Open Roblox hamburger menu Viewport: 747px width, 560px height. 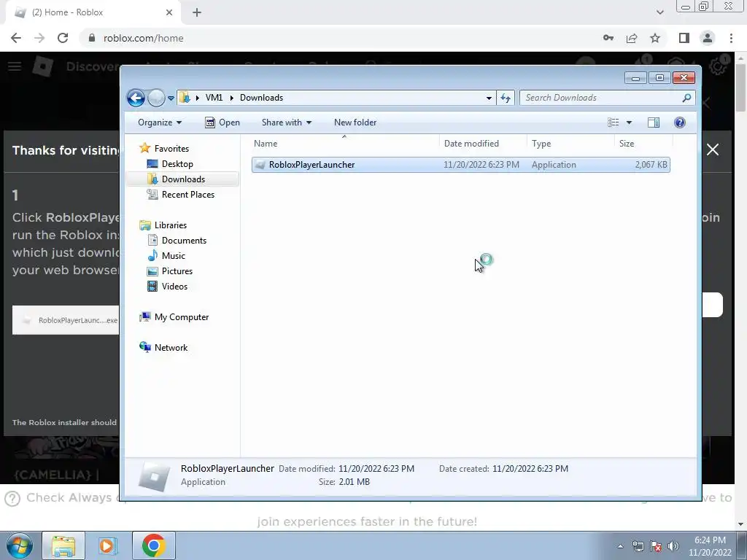[15, 66]
